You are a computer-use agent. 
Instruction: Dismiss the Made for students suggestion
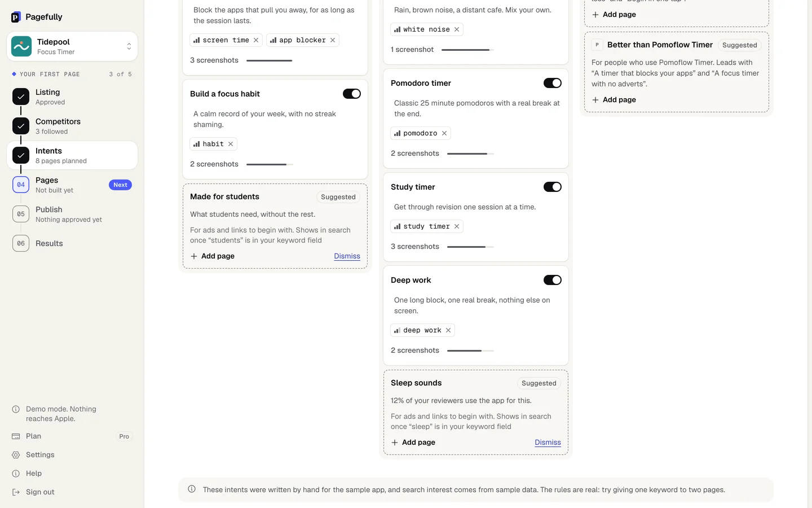[347, 256]
